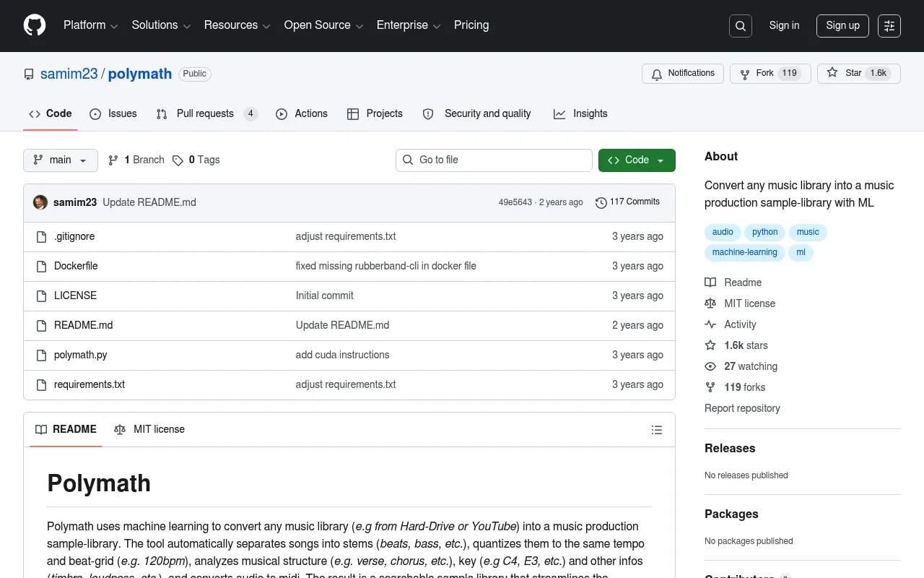Screen dimensions: 924x578
Task: Click the Sign up button
Action: (x=842, y=26)
